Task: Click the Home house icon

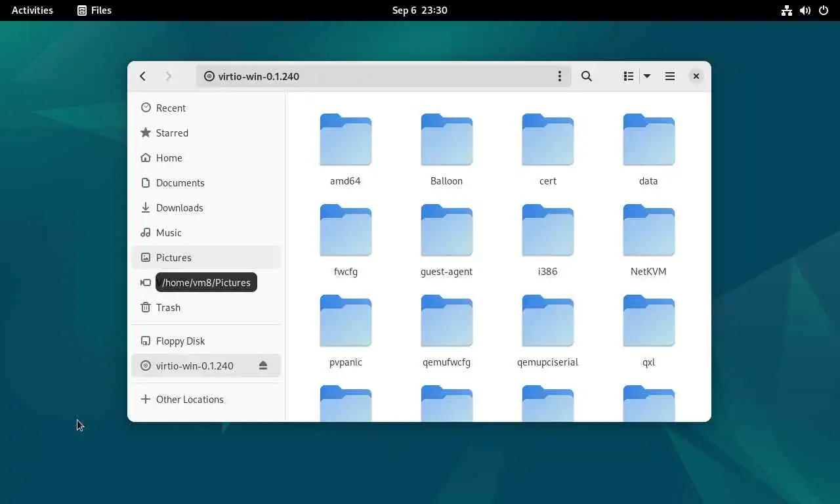Action: coord(146,157)
